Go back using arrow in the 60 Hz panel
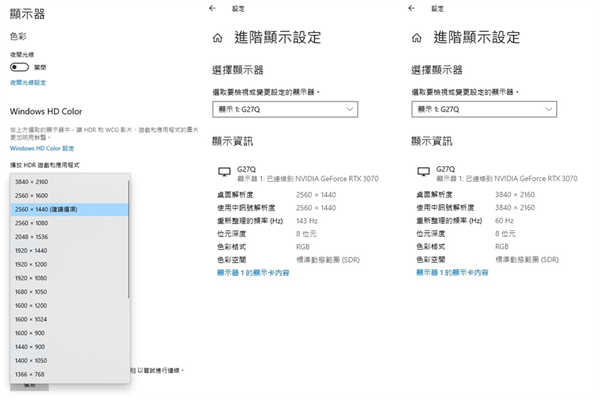The height and width of the screenshot is (400, 600). (x=412, y=8)
